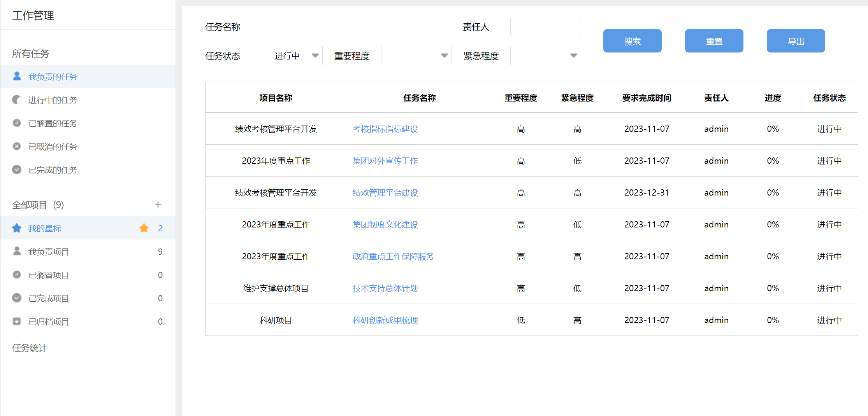
Task: Select 任务统计 in the sidebar
Action: click(x=30, y=348)
